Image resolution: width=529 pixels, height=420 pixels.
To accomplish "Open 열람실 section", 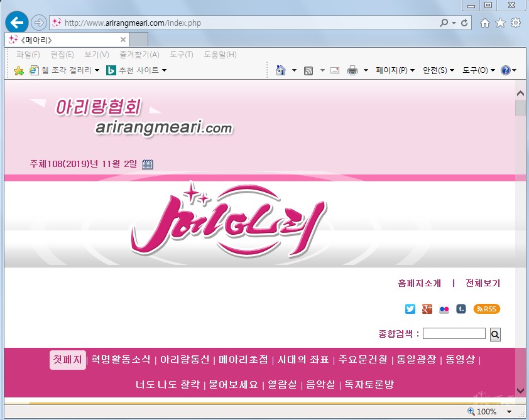I will (282, 384).
